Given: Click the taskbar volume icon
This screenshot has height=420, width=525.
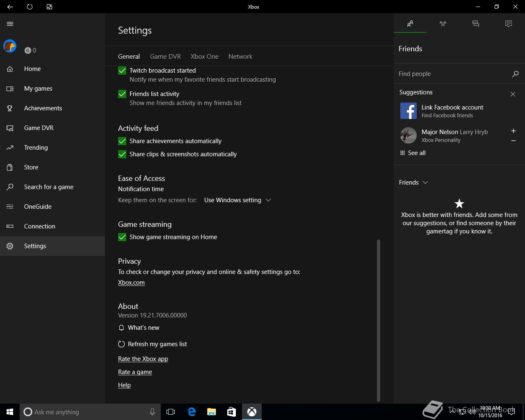Looking at the screenshot, I should 472,412.
